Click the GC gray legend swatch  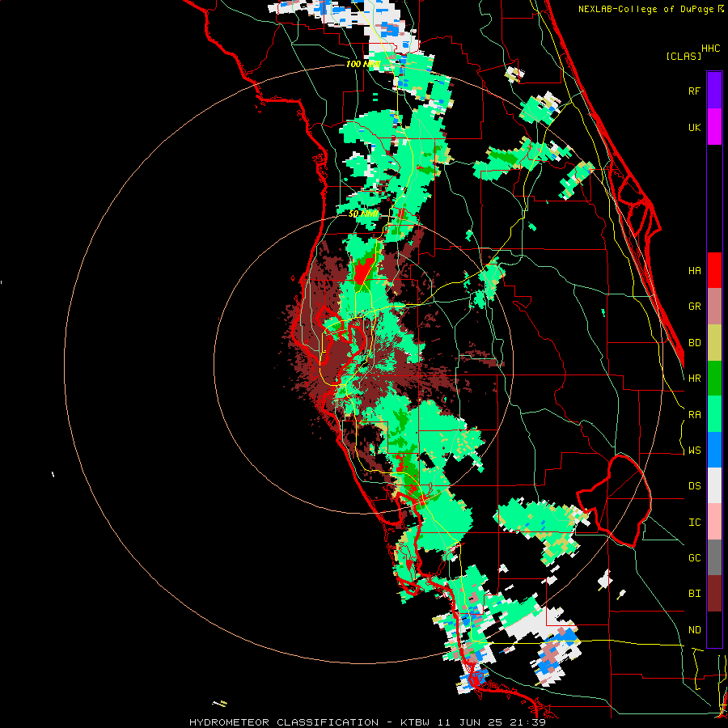click(x=714, y=557)
